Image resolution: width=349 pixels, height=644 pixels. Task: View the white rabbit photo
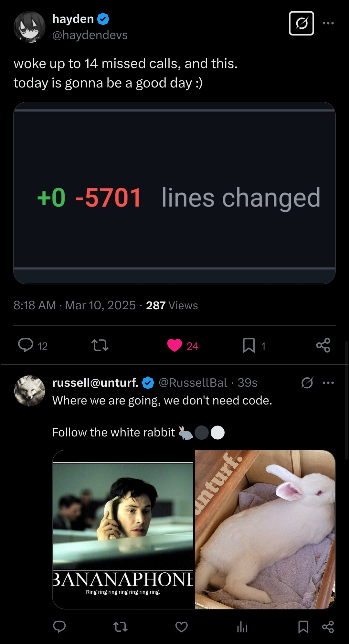(x=265, y=529)
